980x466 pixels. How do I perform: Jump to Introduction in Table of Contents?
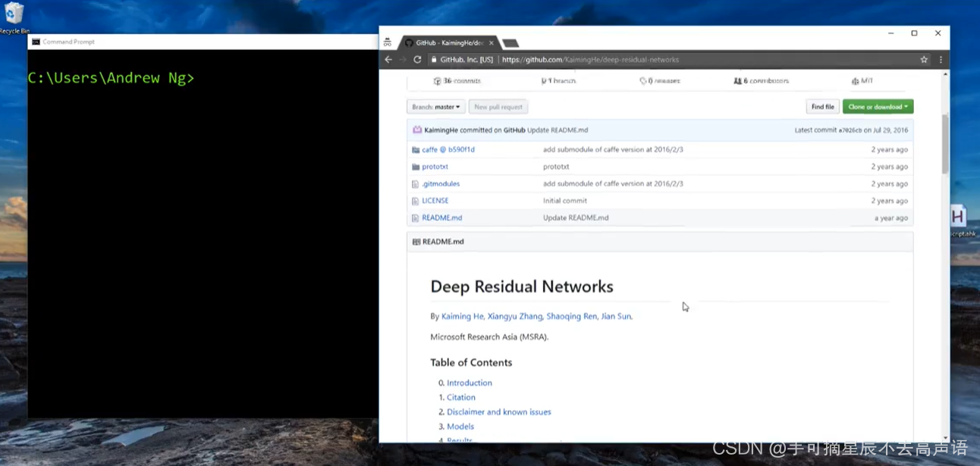(x=470, y=383)
